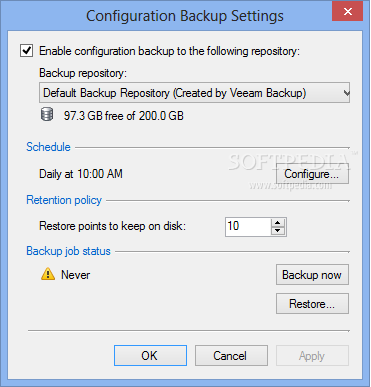
Task: Click the Daily at 10:00 AM text
Action: point(81,174)
